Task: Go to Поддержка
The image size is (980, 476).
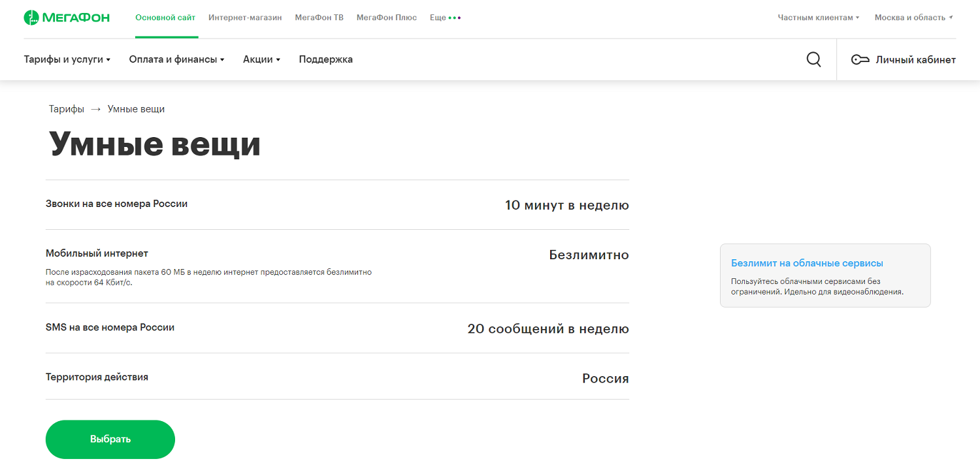Action: pos(325,59)
